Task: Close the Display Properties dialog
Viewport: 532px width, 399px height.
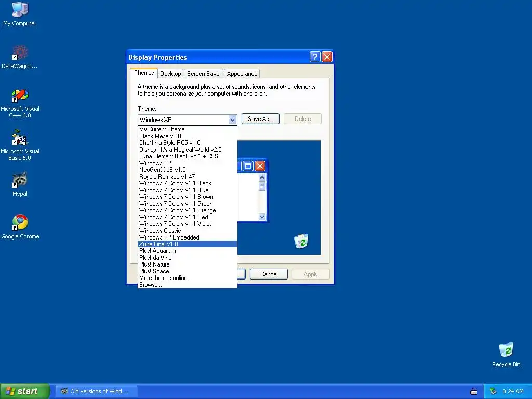Action: (327, 57)
